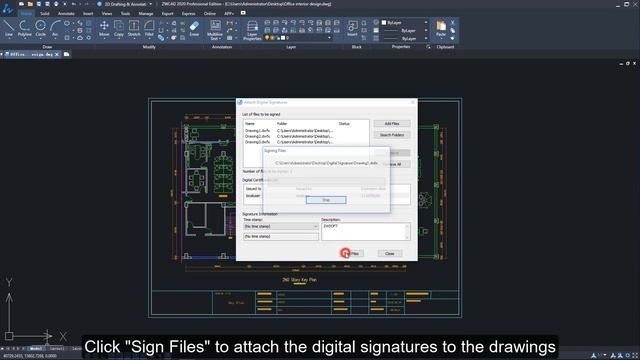Activate the Move tool
This screenshot has height=360, width=640.
pos(104,29)
